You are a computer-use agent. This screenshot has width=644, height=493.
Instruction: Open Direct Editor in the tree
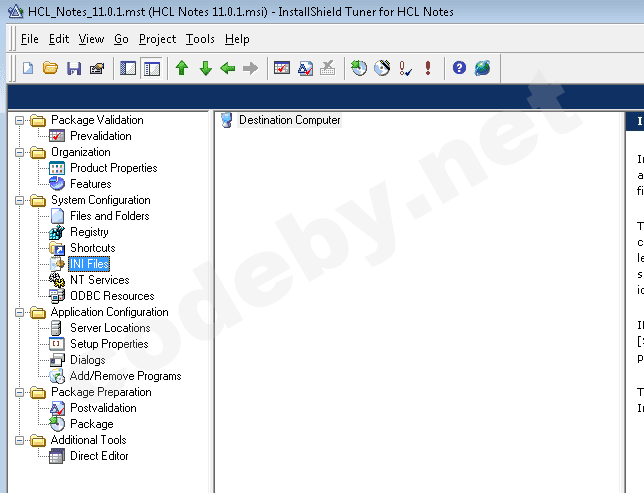(x=99, y=456)
